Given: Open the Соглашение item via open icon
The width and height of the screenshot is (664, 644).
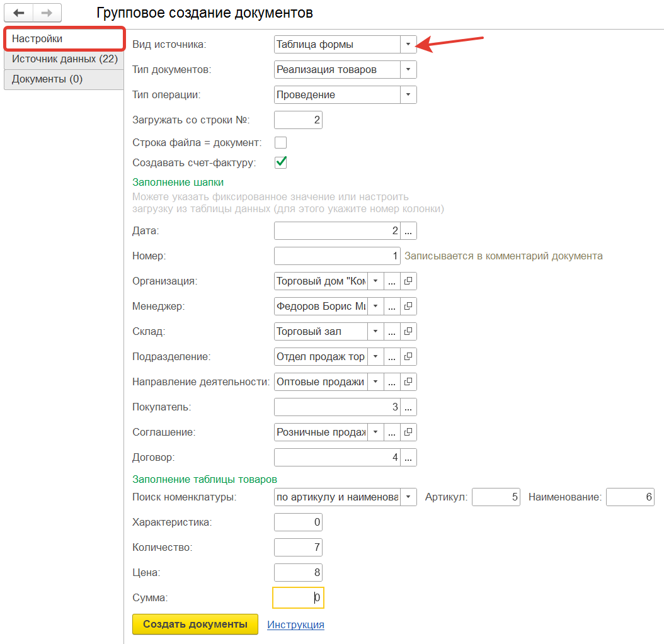Looking at the screenshot, I should (408, 432).
